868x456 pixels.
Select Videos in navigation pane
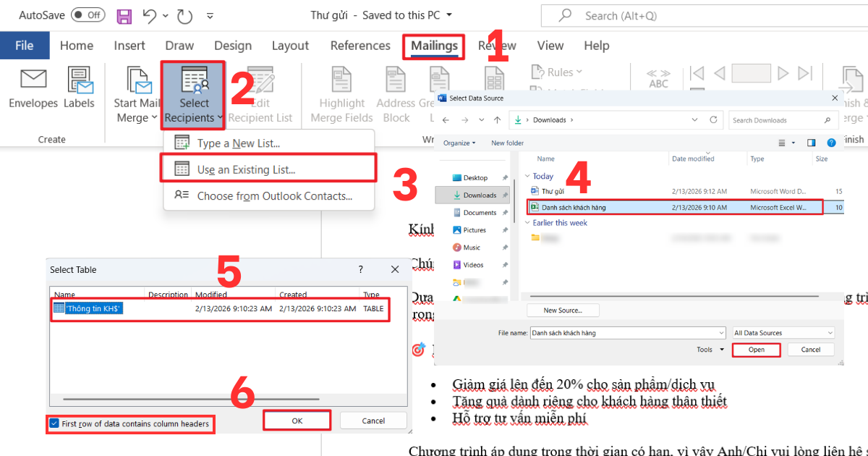point(473,265)
